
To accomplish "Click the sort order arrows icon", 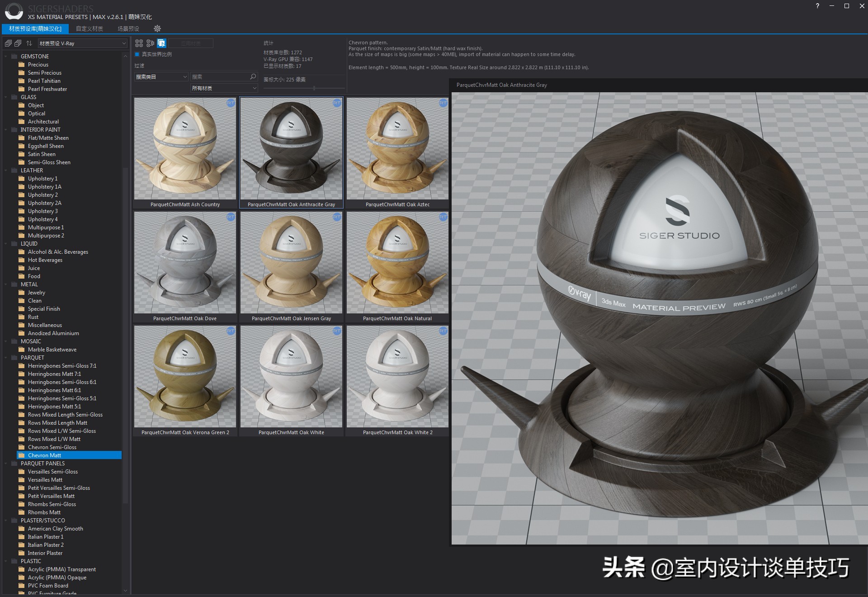I will (28, 43).
